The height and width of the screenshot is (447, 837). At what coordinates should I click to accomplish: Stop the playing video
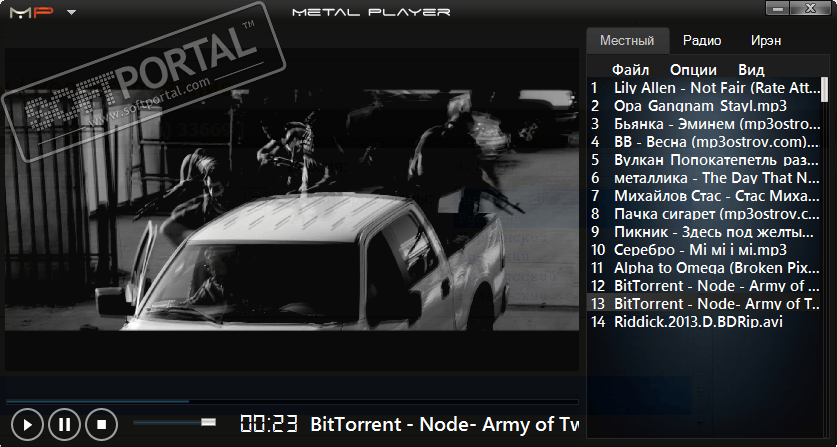click(x=101, y=425)
